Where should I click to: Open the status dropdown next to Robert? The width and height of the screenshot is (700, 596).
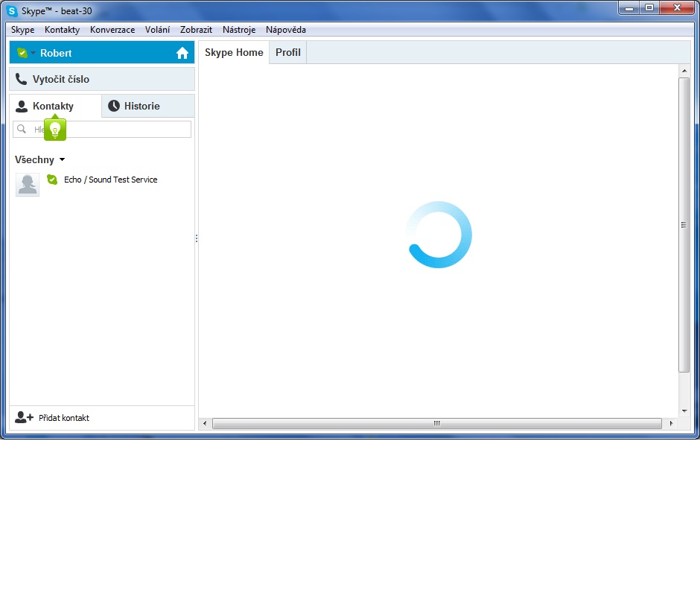coord(33,53)
